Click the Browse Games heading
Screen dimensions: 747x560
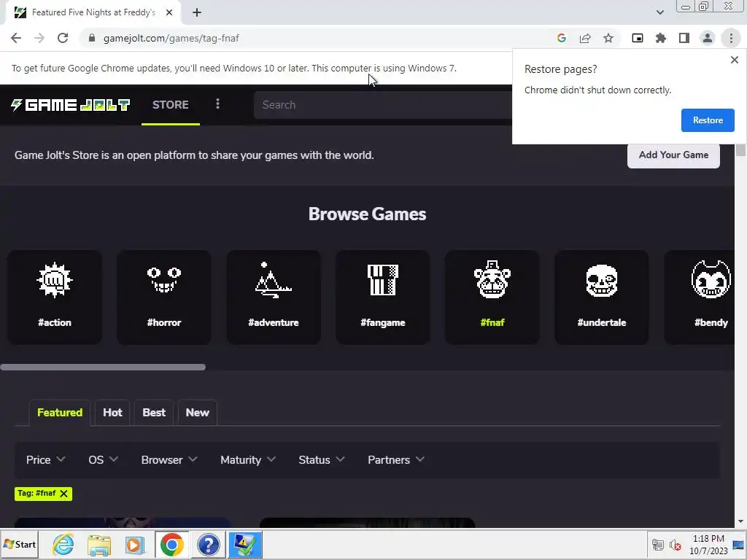[x=367, y=214]
